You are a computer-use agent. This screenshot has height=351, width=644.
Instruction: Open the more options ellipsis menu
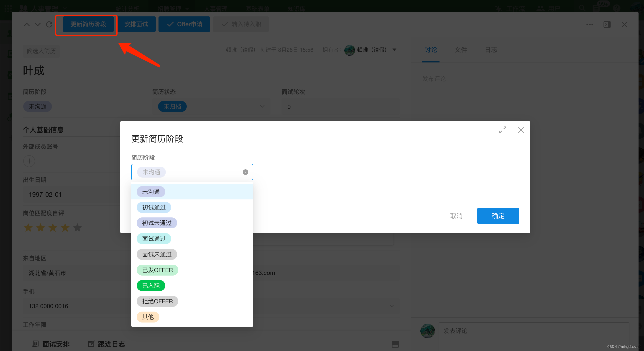[590, 25]
